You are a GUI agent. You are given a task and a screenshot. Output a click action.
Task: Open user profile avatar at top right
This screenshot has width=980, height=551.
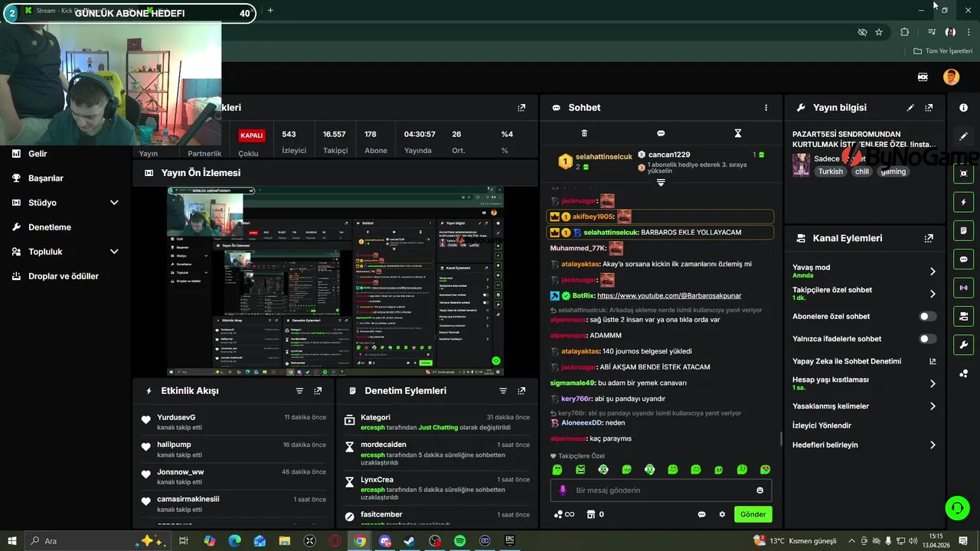point(951,77)
